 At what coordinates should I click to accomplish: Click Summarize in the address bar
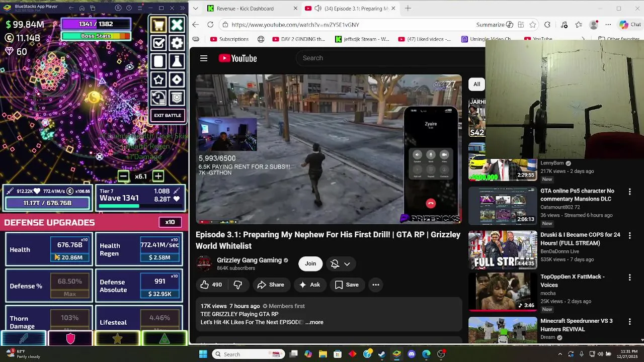[x=495, y=25]
